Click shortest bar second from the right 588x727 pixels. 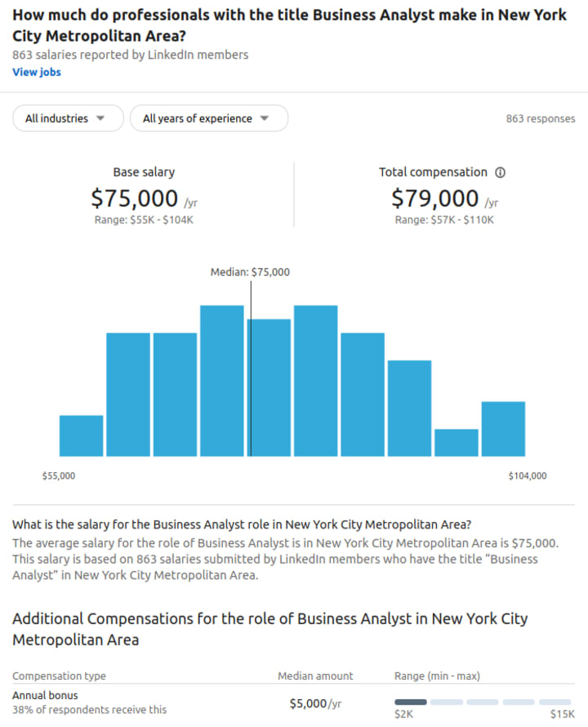click(x=456, y=442)
